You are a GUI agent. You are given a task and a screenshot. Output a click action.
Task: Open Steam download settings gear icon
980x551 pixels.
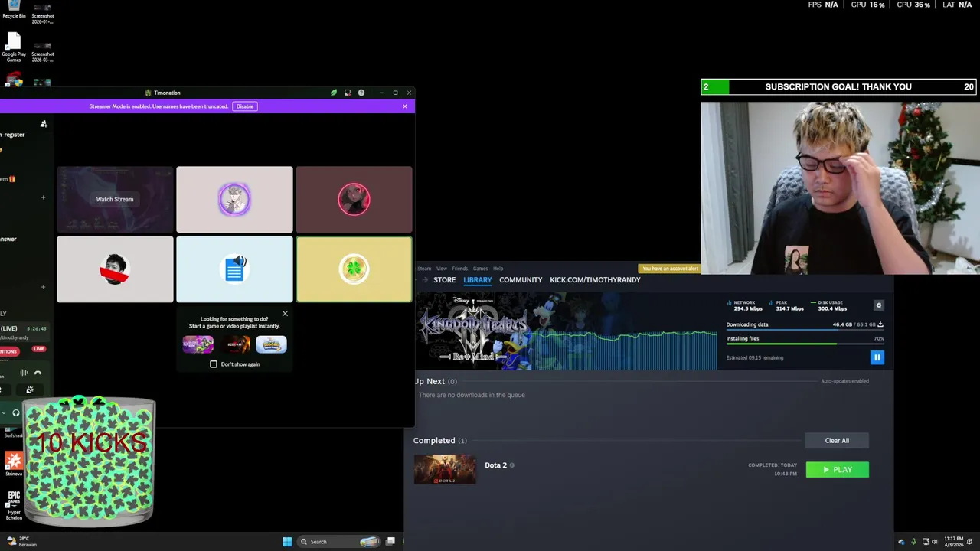(879, 305)
